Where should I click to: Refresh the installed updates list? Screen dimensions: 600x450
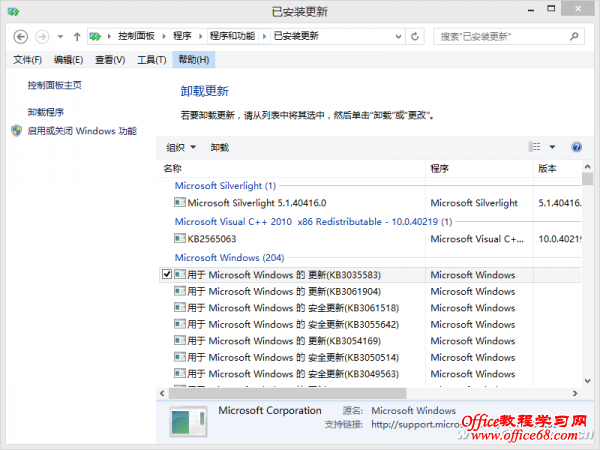pos(415,37)
